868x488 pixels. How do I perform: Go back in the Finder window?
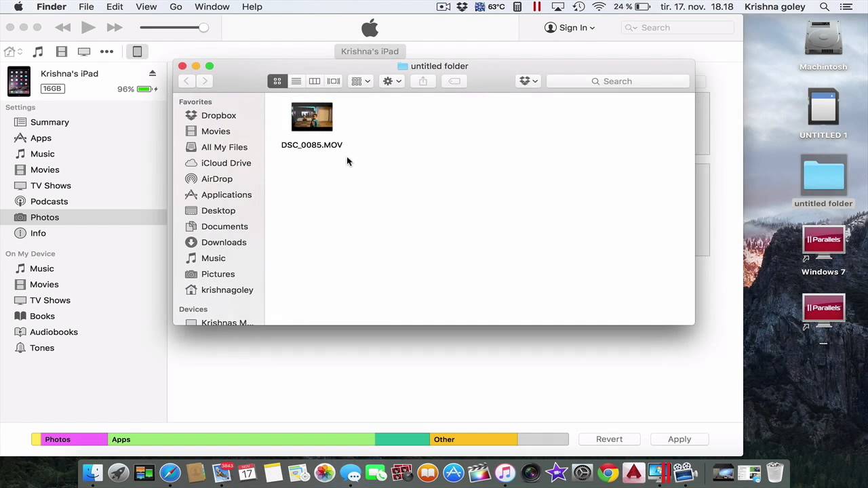(x=186, y=81)
